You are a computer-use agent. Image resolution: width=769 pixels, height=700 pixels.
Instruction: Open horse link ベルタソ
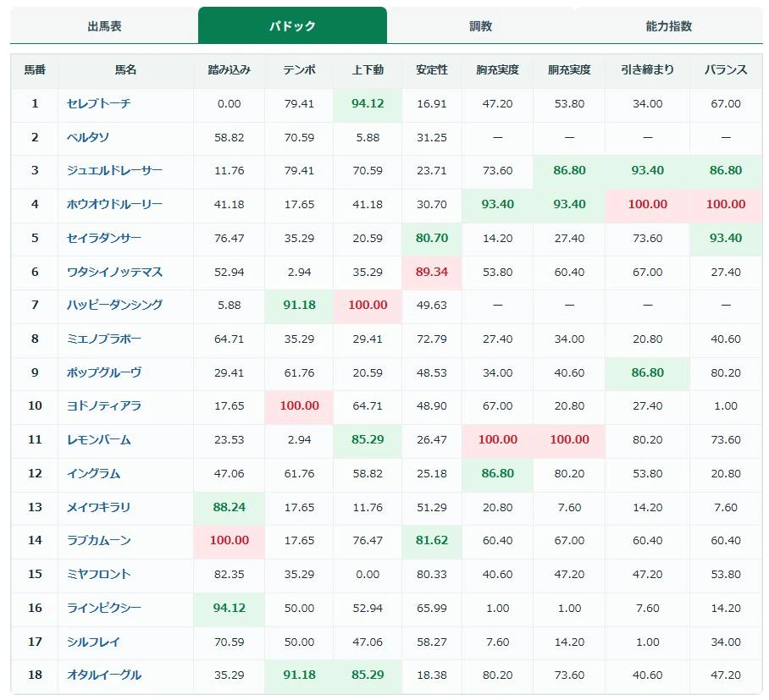[x=88, y=137]
